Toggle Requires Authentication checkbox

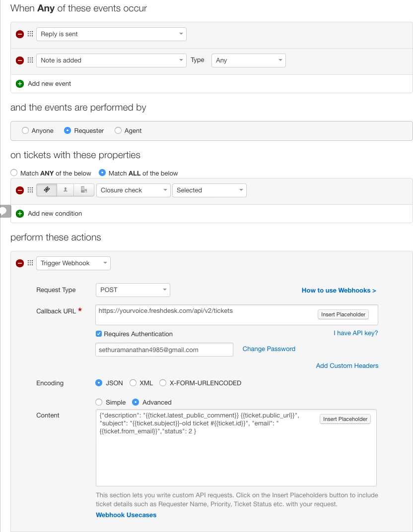tap(99, 334)
